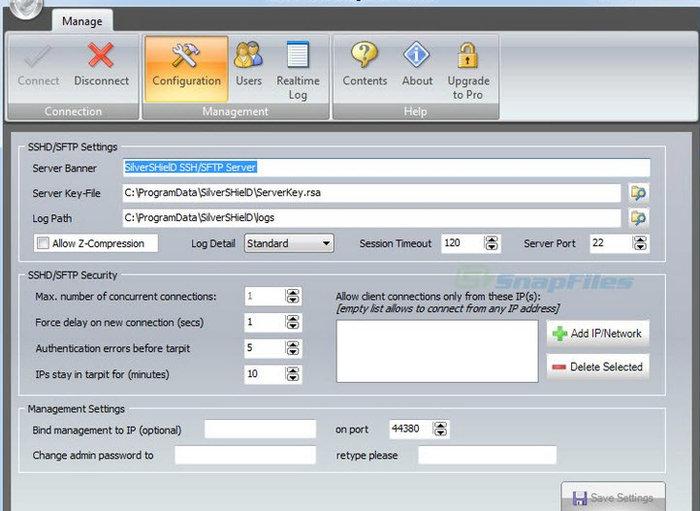700x511 pixels.
Task: Enable Allow Z-Compression checkbox
Action: pyautogui.click(x=43, y=243)
